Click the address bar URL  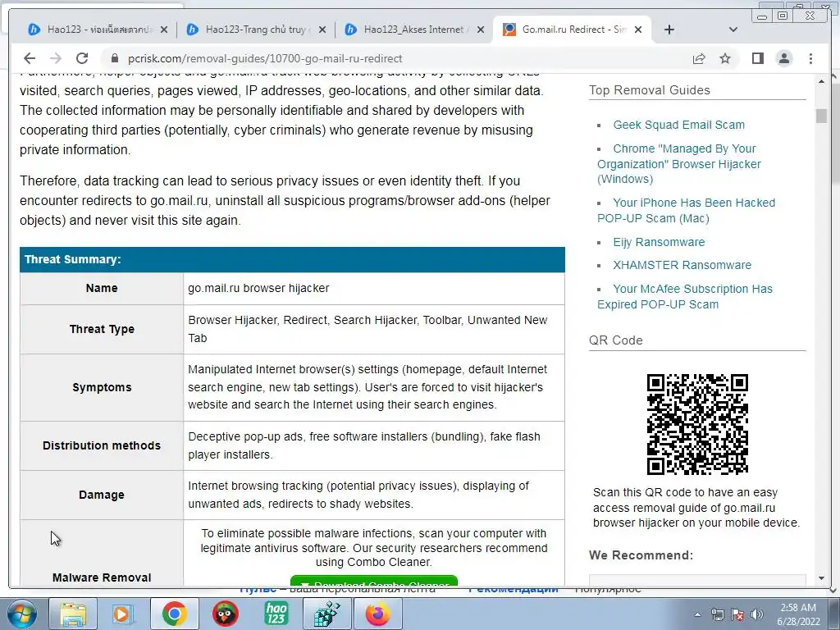pos(265,58)
